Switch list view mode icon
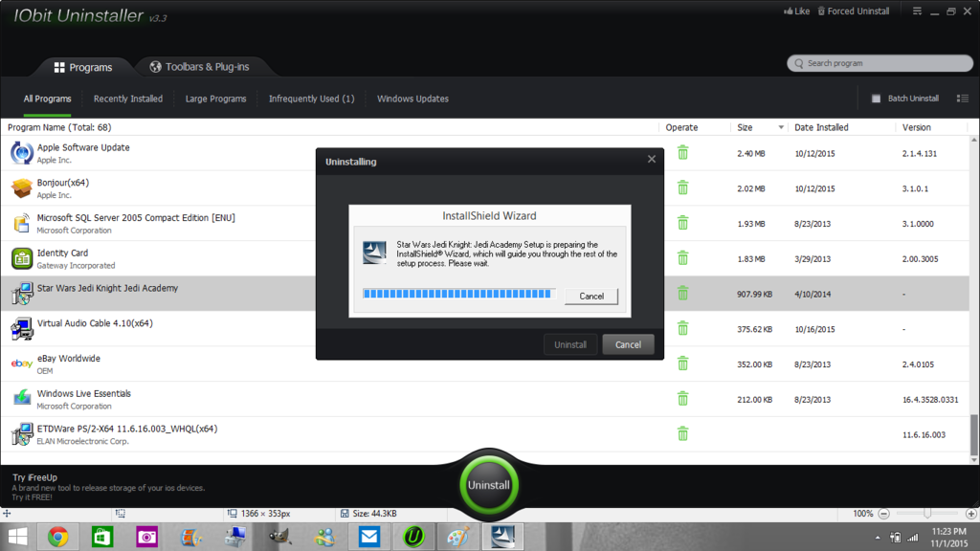The width and height of the screenshot is (980, 551). pyautogui.click(x=963, y=99)
